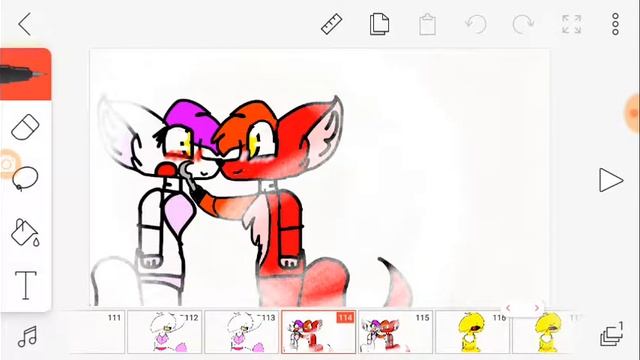Step to next frame with right chevron

point(536,308)
